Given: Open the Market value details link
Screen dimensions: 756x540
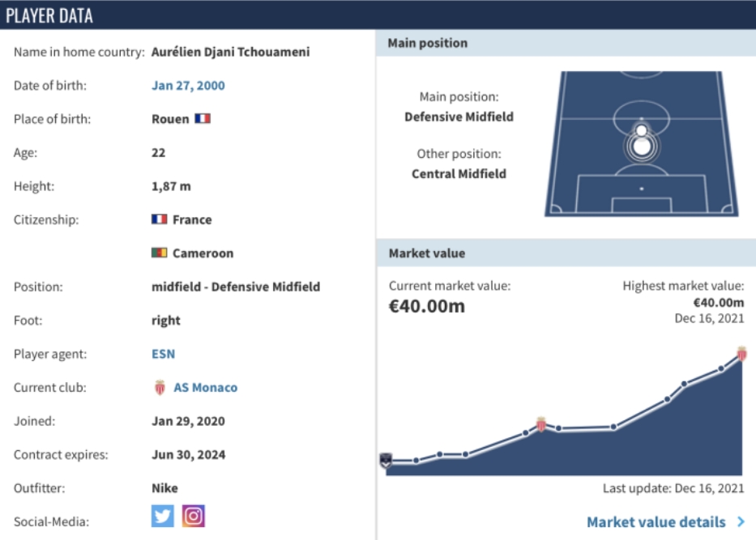Looking at the screenshot, I should 656,522.
